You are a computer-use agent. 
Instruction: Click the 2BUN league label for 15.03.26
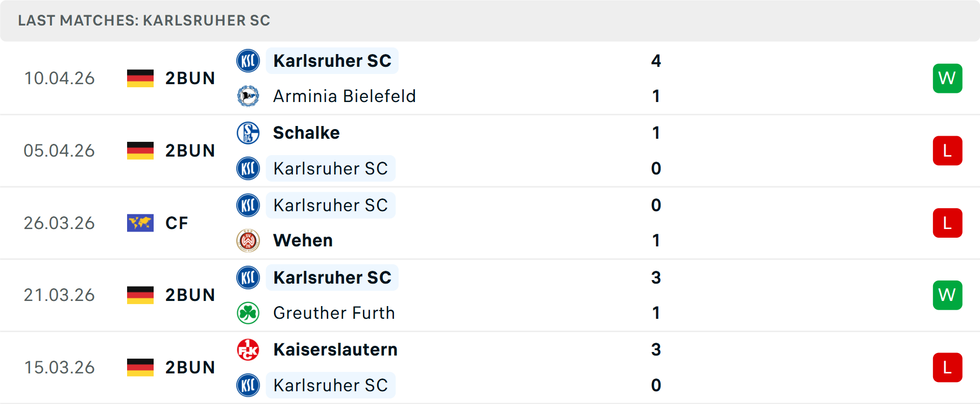(x=190, y=367)
